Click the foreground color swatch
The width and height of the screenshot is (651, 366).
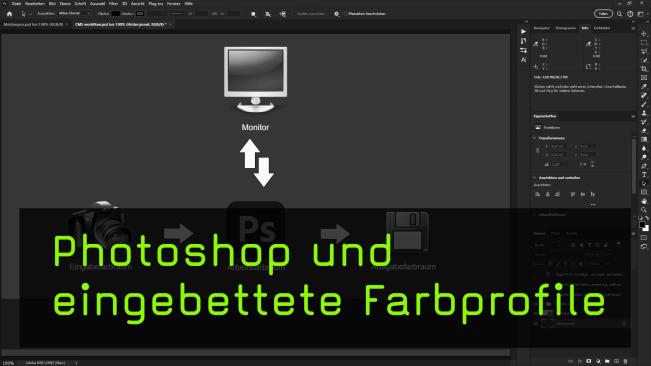click(x=642, y=224)
